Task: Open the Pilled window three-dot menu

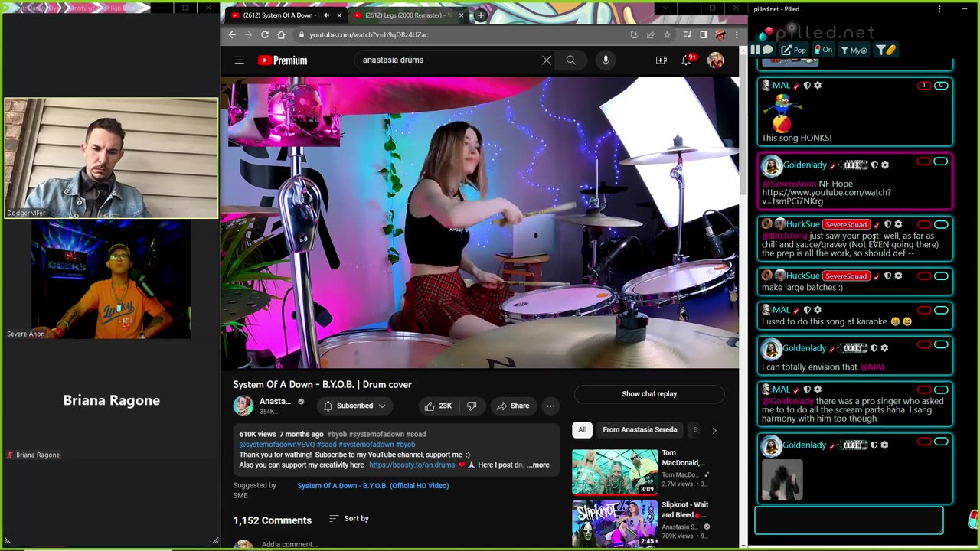Action: click(x=939, y=9)
